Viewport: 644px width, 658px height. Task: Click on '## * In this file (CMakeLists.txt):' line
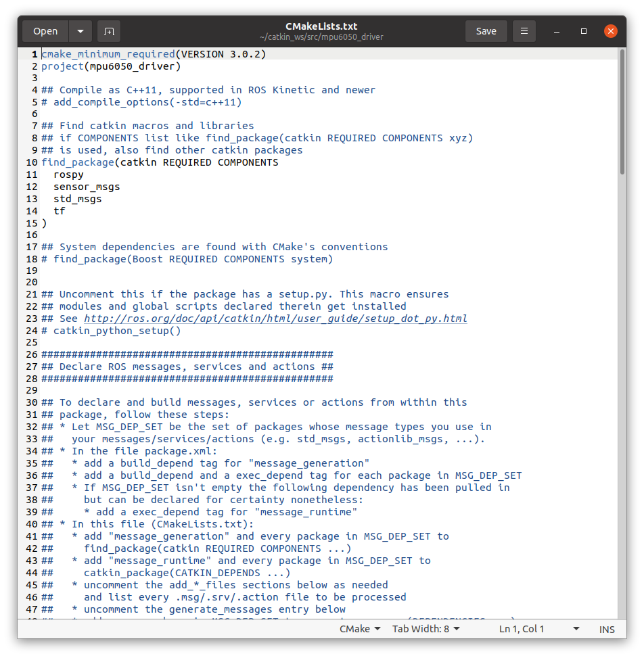pyautogui.click(x=147, y=524)
